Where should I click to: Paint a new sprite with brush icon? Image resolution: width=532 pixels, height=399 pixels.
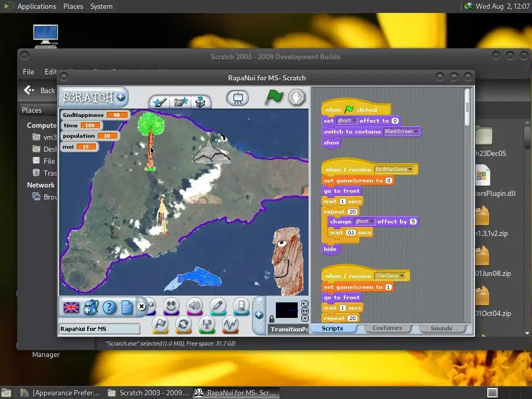[159, 102]
